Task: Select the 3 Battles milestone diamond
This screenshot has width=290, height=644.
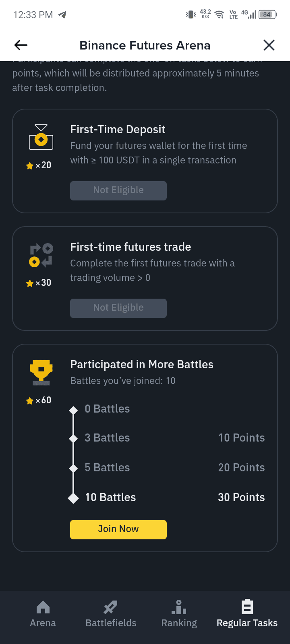Action: tap(73, 438)
